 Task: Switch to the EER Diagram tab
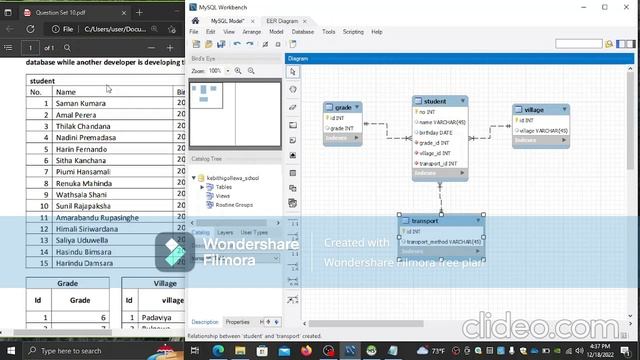pyautogui.click(x=282, y=21)
